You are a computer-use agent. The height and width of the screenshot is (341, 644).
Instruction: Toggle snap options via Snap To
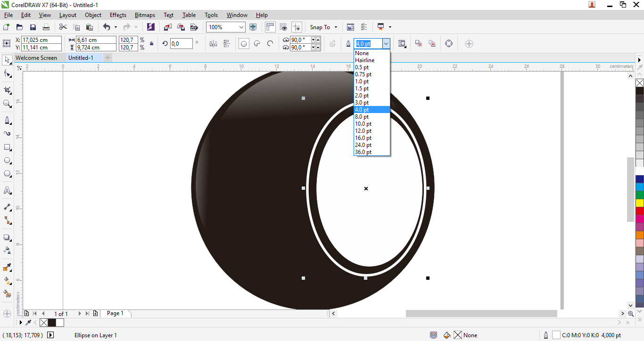pyautogui.click(x=321, y=27)
